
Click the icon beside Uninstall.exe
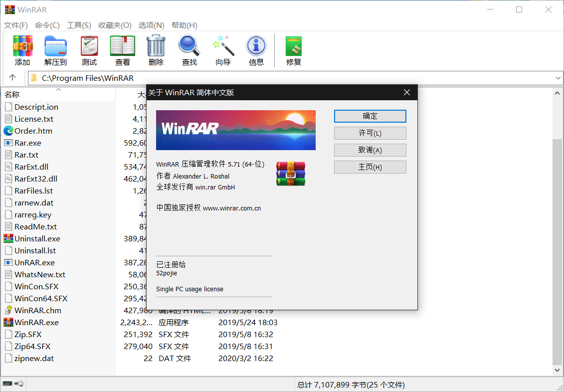pos(8,238)
